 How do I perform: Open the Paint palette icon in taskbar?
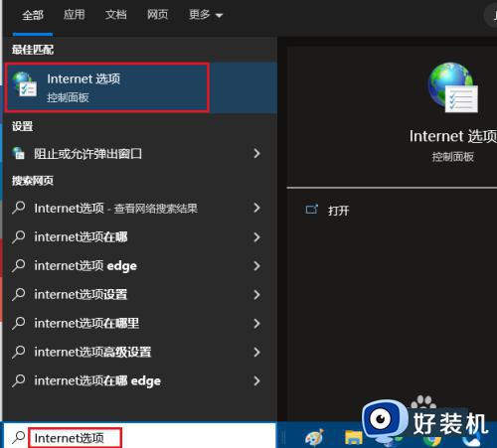(x=314, y=437)
